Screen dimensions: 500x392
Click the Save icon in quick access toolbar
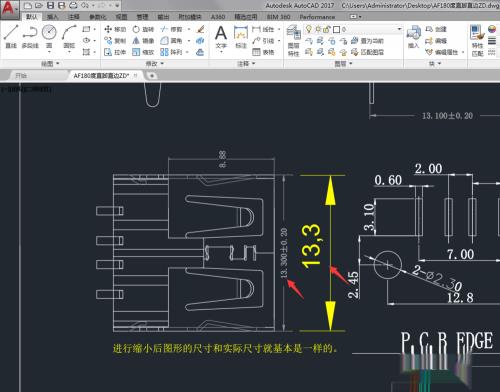tap(50, 5)
